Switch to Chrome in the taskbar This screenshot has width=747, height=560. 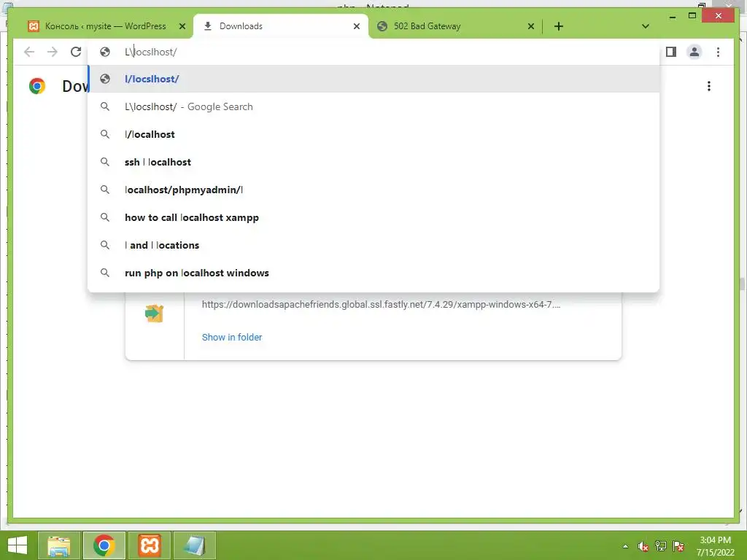[x=104, y=545]
